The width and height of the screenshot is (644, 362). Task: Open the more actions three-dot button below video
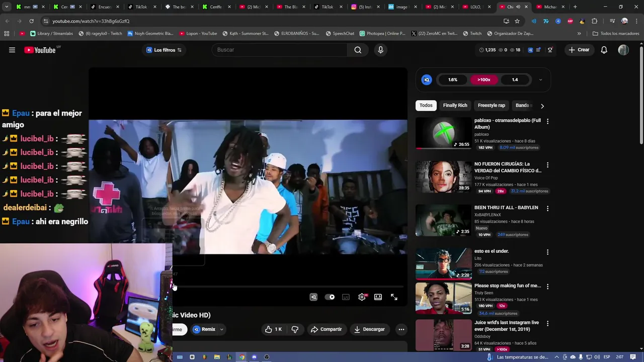(401, 329)
